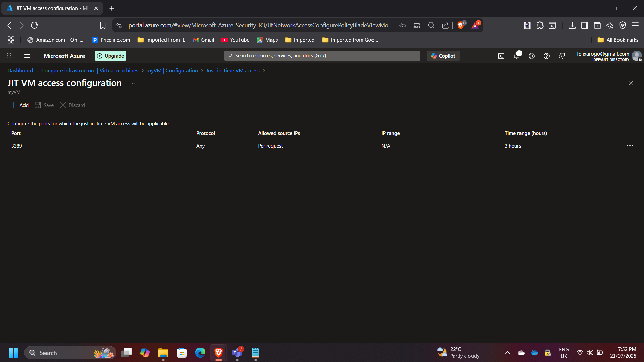Open Azure portal settings gear
Screen dimensions: 644x362
[532, 56]
